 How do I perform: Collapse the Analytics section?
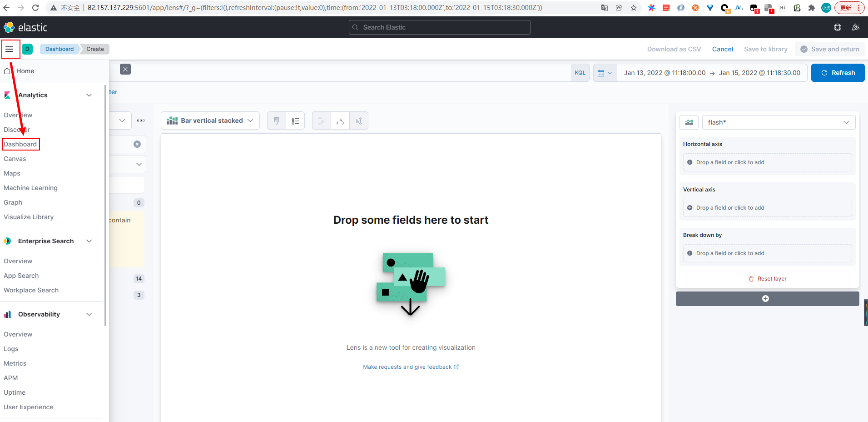click(x=89, y=95)
